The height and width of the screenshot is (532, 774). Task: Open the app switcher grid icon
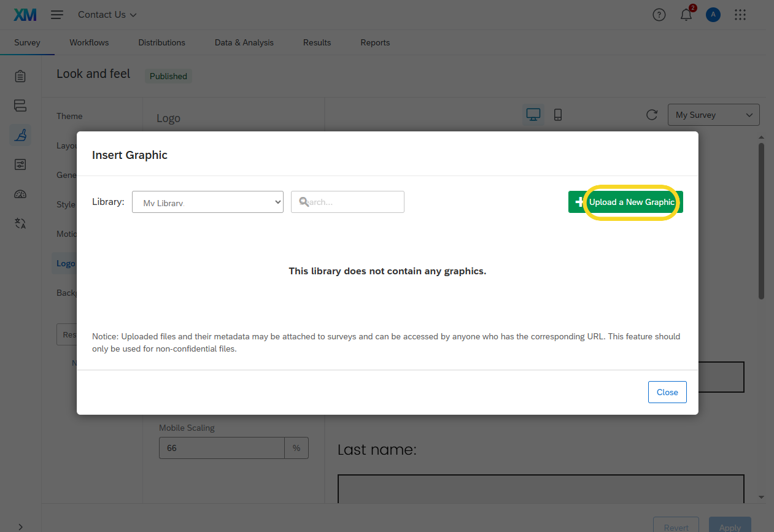point(740,15)
